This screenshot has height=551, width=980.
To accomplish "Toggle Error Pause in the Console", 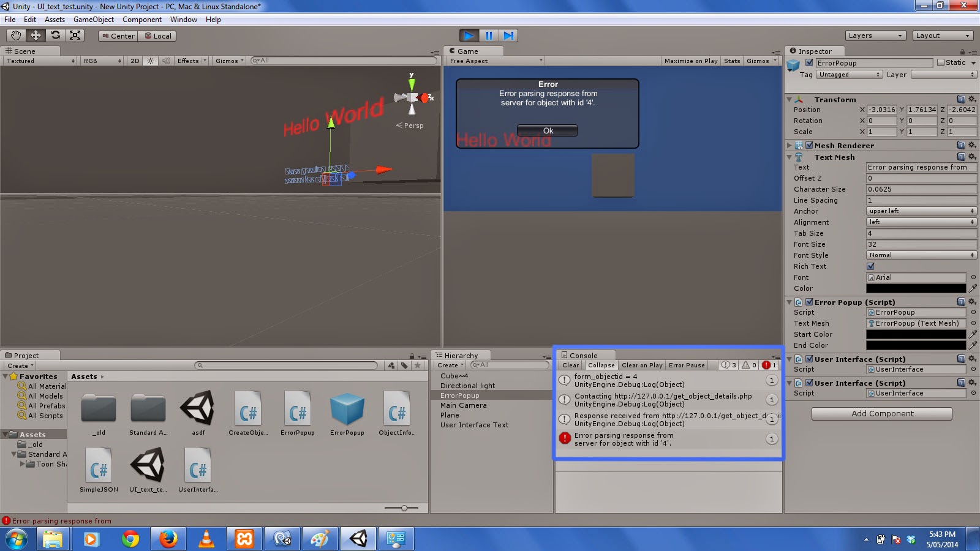I will (x=687, y=365).
